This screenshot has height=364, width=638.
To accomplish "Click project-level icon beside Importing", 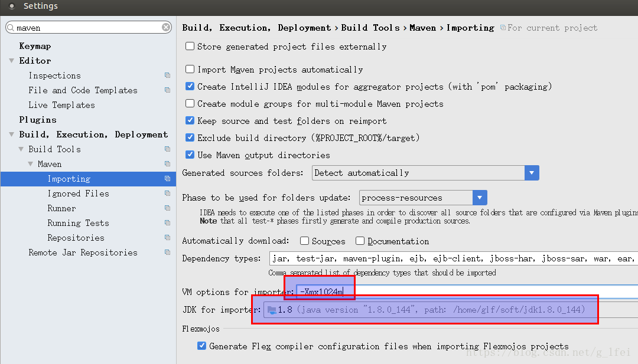I will 167,178.
